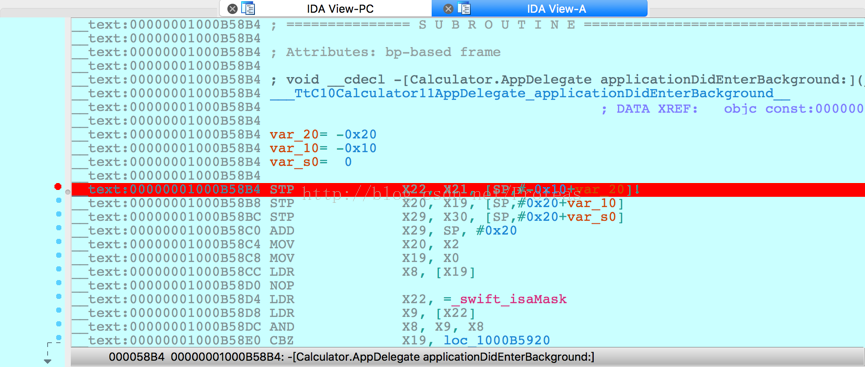Select the STP mnemonic at 1000B58B8

(x=282, y=203)
